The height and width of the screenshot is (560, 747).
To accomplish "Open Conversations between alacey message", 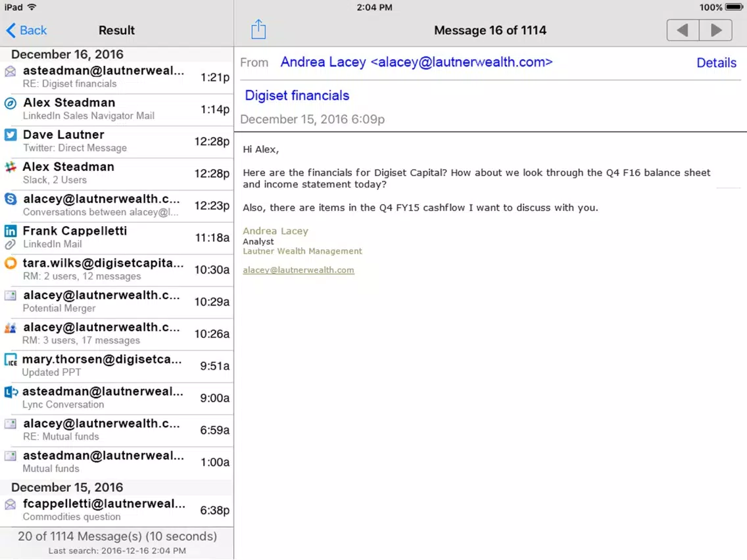I will (x=117, y=205).
